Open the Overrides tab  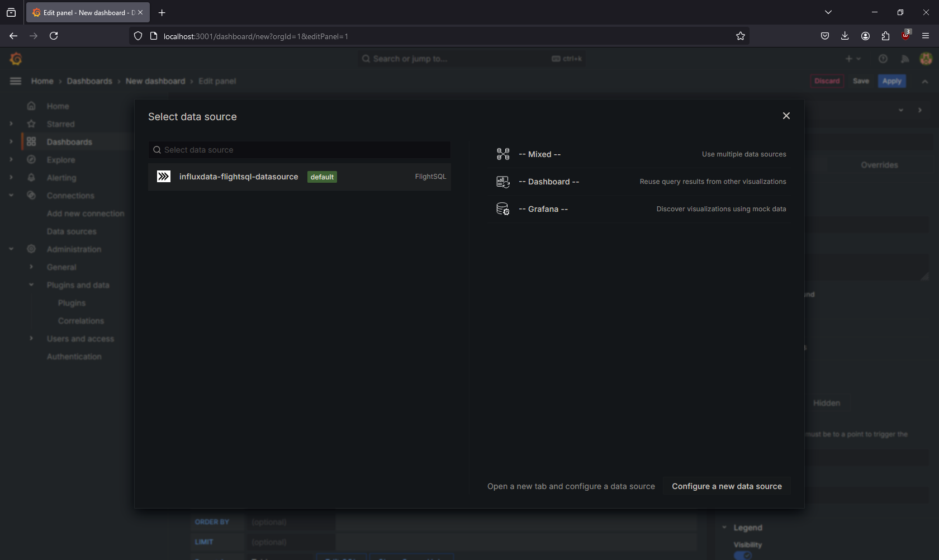coord(879,165)
